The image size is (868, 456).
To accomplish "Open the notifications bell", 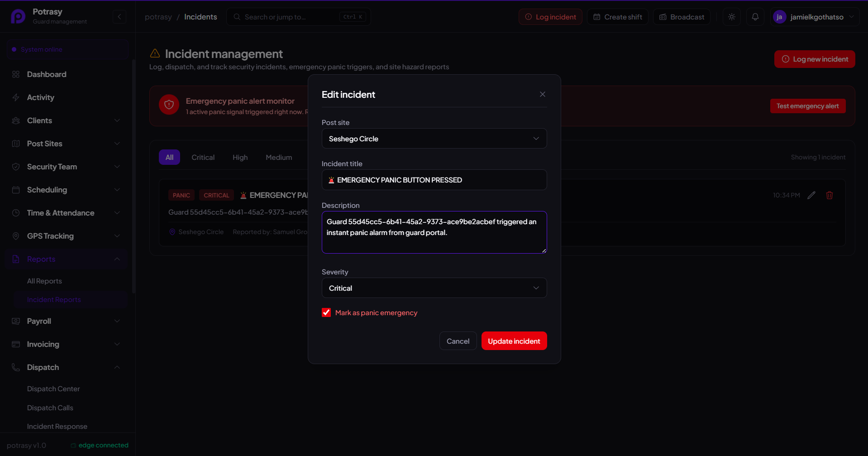I will (755, 17).
